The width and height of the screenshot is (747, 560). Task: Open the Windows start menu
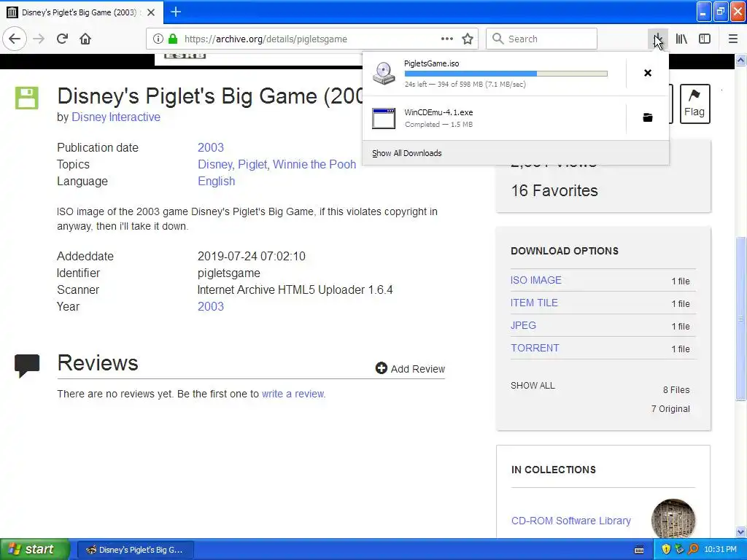point(35,549)
